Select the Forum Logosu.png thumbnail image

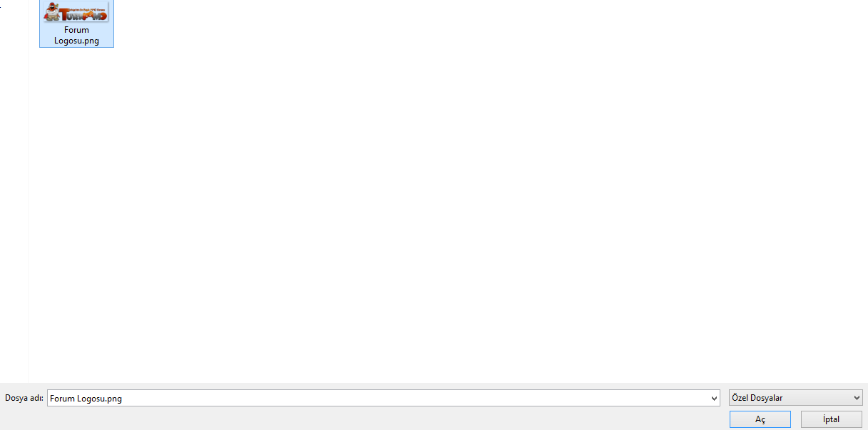76,11
